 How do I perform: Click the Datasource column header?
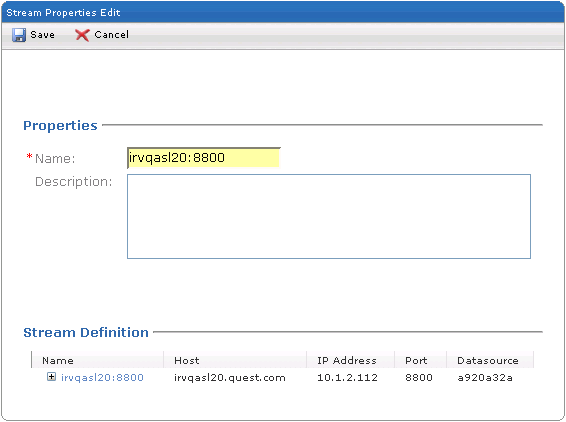(490, 360)
